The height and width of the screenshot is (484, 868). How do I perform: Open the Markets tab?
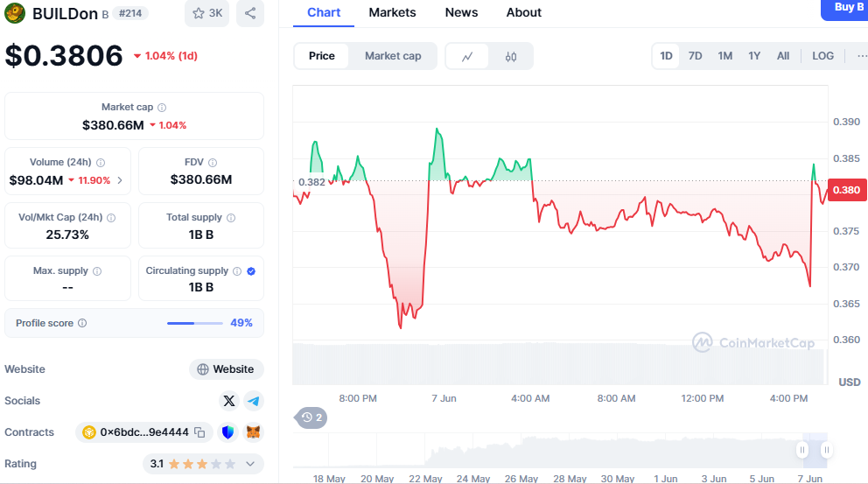tap(393, 12)
